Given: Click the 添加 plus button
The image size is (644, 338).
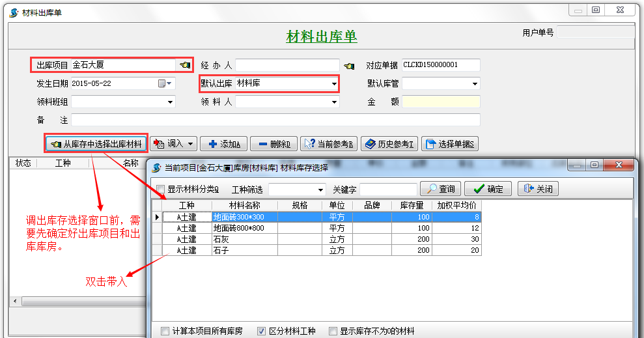Looking at the screenshot, I should point(223,144).
